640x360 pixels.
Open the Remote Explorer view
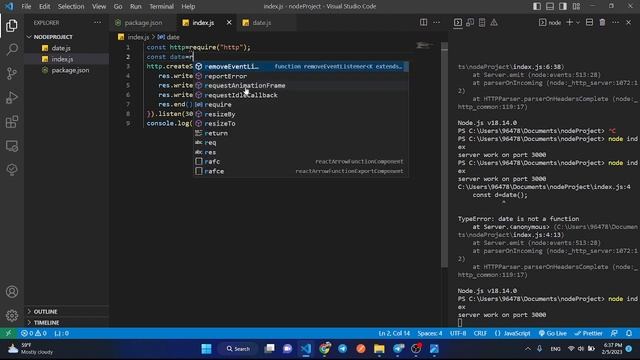(12, 146)
